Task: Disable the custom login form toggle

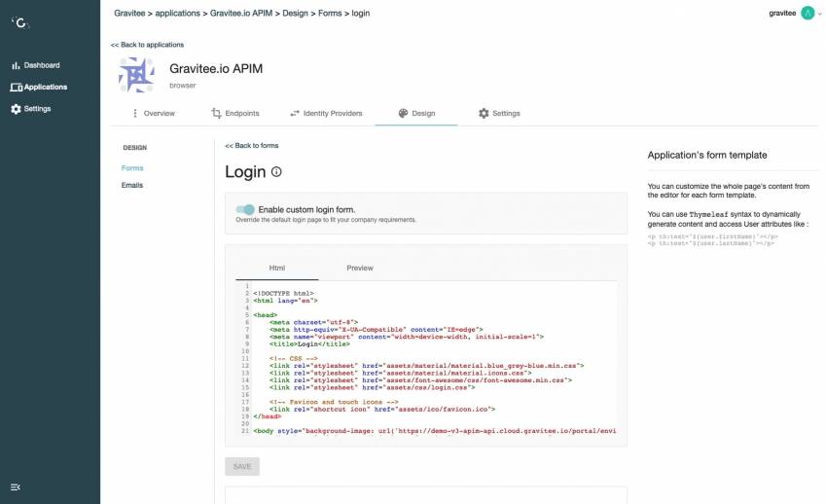Action: (245, 209)
